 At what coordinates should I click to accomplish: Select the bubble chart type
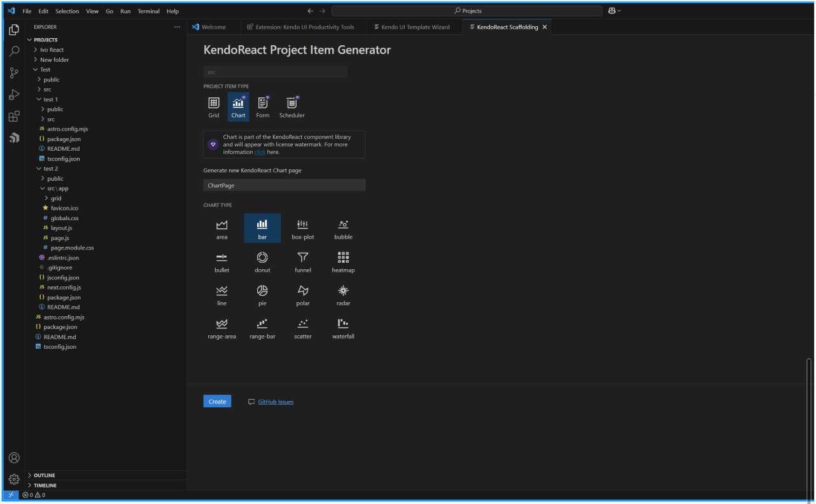(343, 228)
